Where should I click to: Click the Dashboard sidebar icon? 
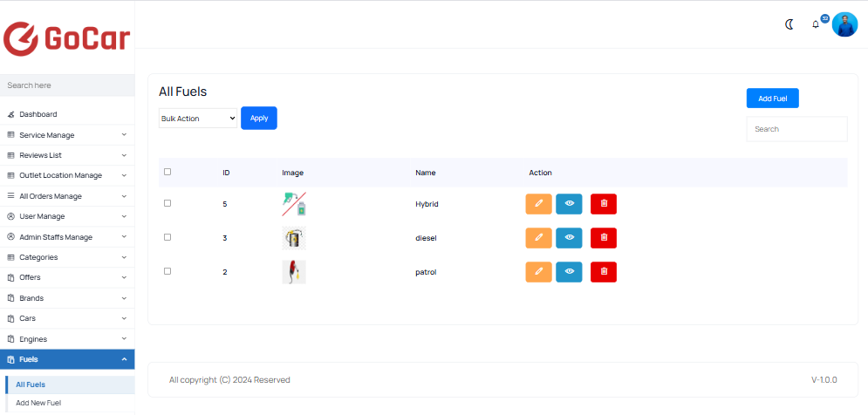click(x=10, y=114)
